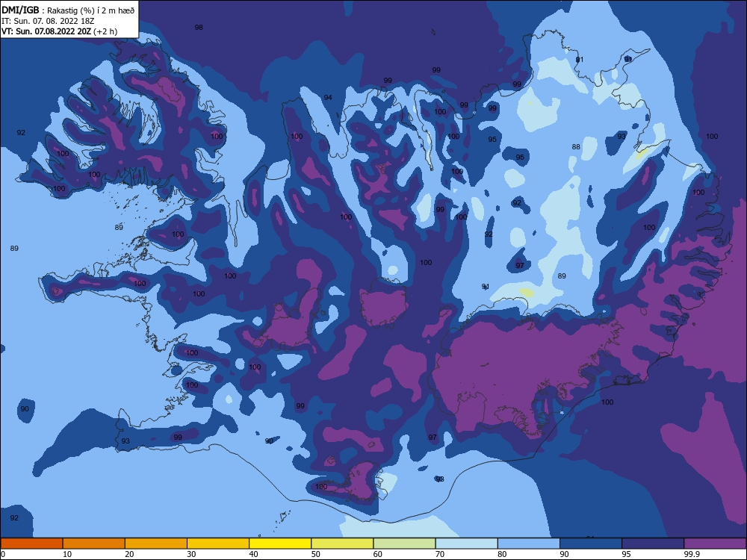Select the dark indigo 95–99.9 legend swatch
Viewport: 747px width, 560px height.
pyautogui.click(x=653, y=544)
